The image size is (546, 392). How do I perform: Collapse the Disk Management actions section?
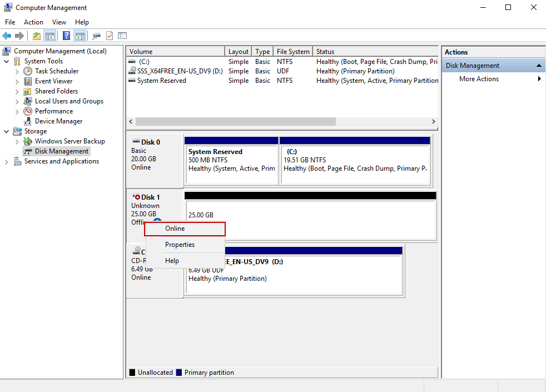[x=538, y=66]
